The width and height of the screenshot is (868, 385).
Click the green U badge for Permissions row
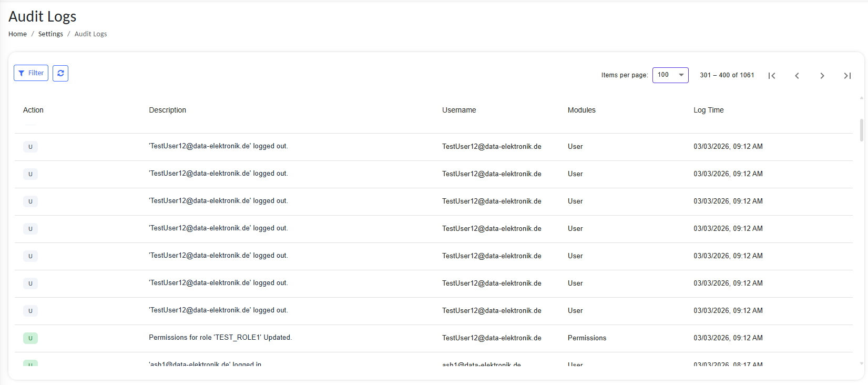[x=30, y=338]
